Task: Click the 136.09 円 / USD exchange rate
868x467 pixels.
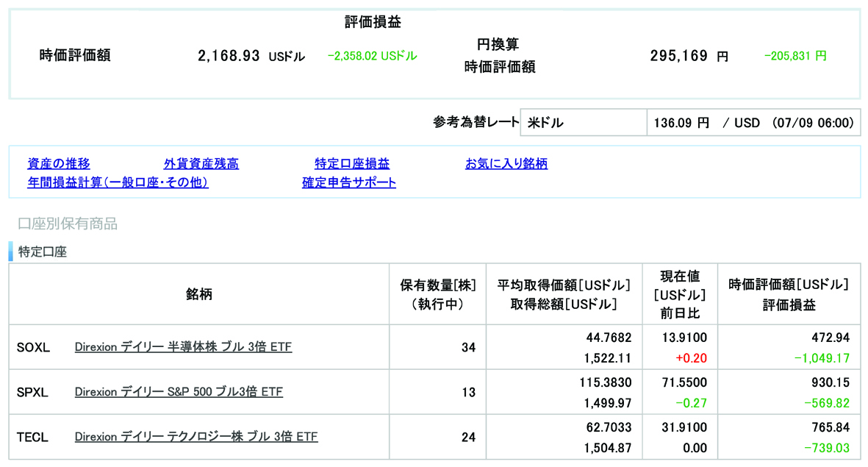Action: point(753,122)
